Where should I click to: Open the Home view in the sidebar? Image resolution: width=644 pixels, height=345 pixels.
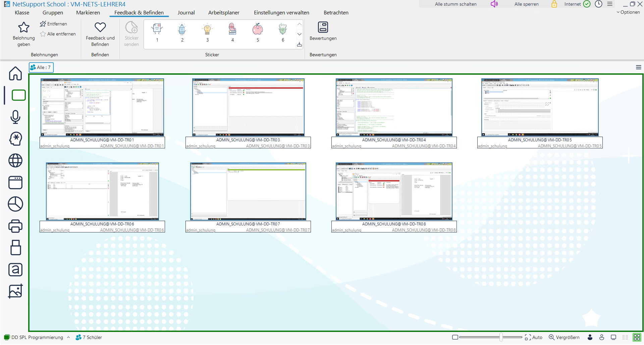[15, 74]
